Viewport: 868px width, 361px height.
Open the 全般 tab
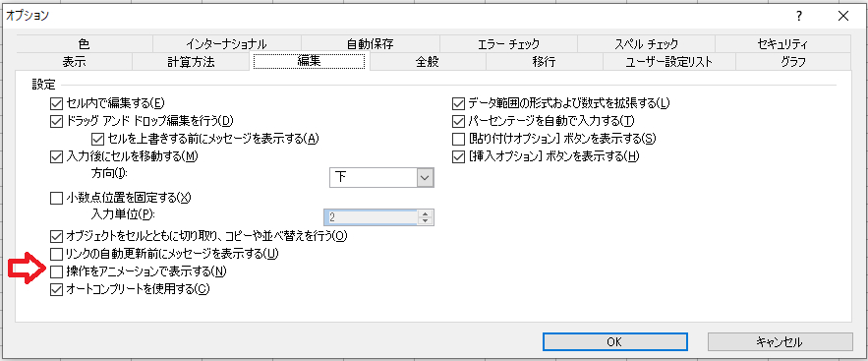428,61
